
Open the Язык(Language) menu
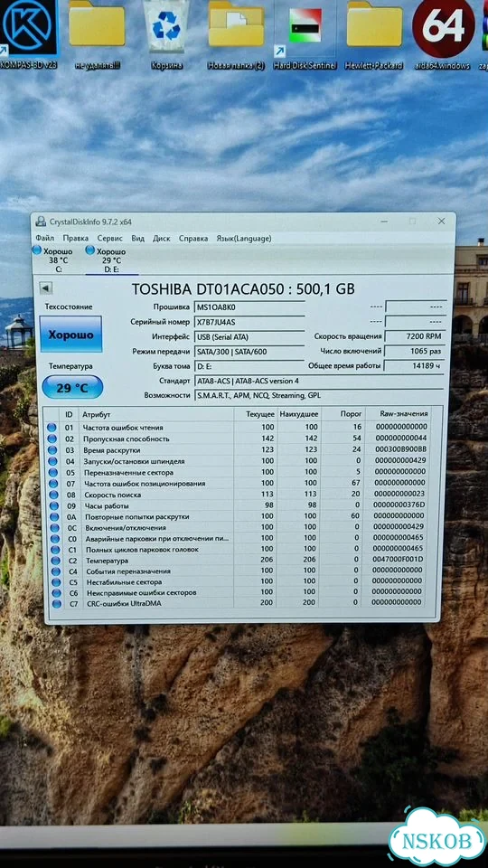243,238
